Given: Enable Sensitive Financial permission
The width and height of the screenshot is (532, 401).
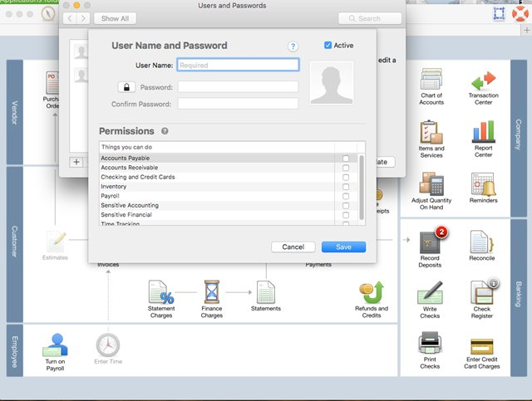Looking at the screenshot, I should coord(346,215).
